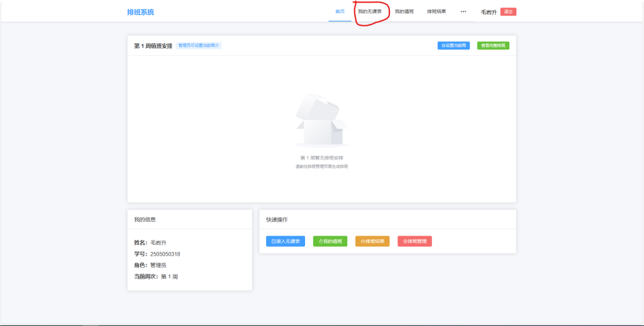Go to the 我的值班 tab
The width and height of the screenshot is (644, 326).
[x=404, y=11]
